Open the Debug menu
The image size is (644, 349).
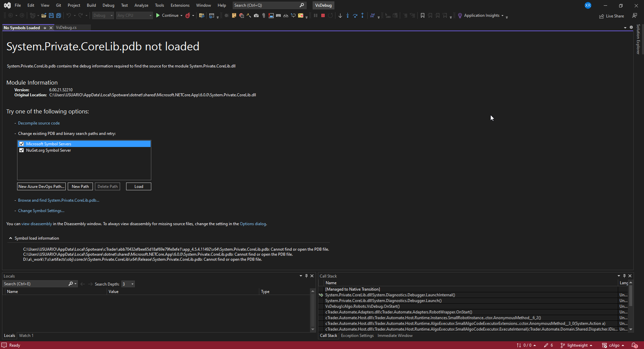click(x=108, y=5)
